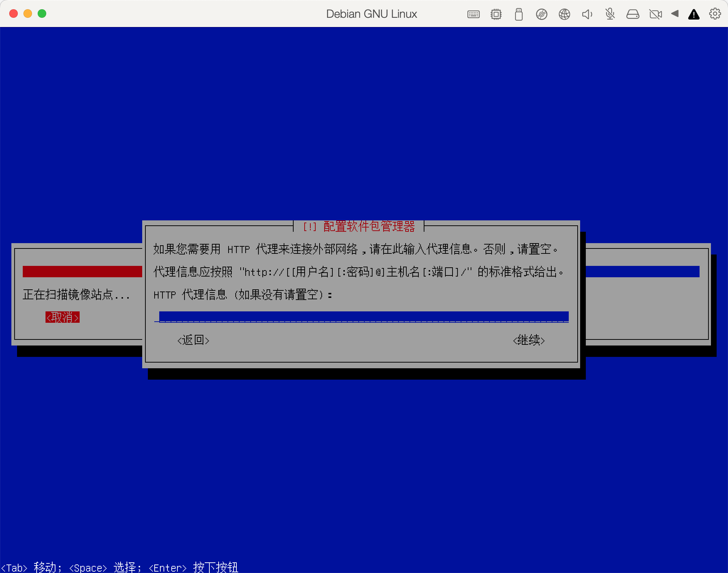The image size is (728, 573).
Task: Click the 'Debian GNU Linux' window title
Action: tap(371, 14)
